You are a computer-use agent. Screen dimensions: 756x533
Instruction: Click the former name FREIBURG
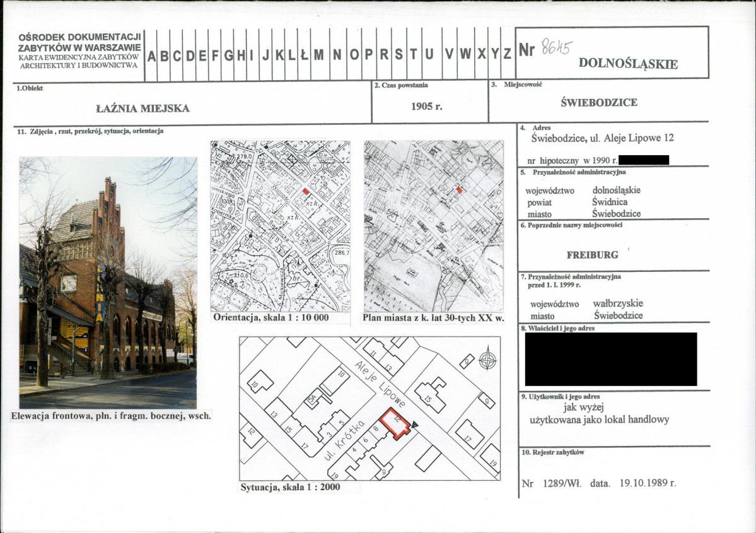tap(592, 255)
